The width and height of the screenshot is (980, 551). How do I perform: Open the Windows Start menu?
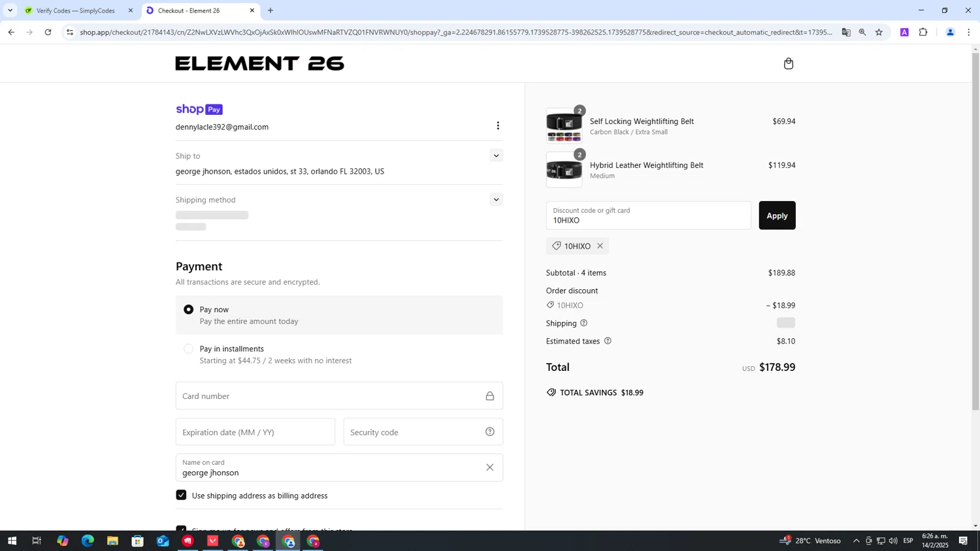[12, 541]
